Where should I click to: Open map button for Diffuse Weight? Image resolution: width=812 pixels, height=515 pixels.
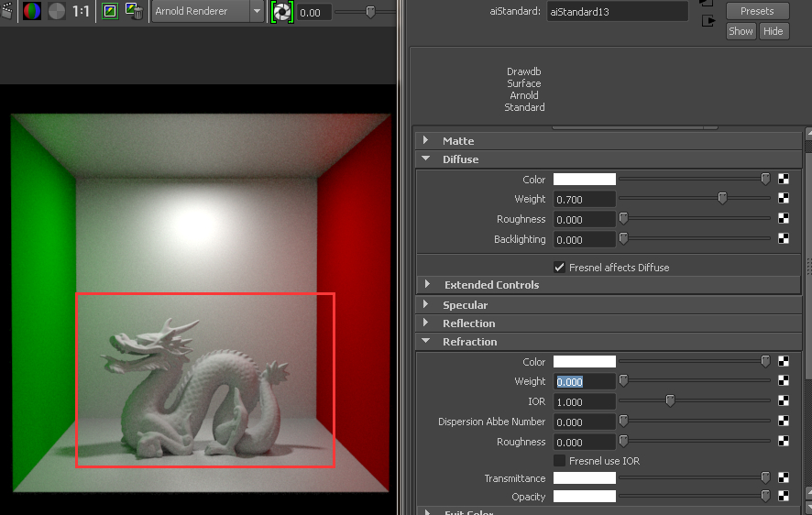[x=784, y=198]
